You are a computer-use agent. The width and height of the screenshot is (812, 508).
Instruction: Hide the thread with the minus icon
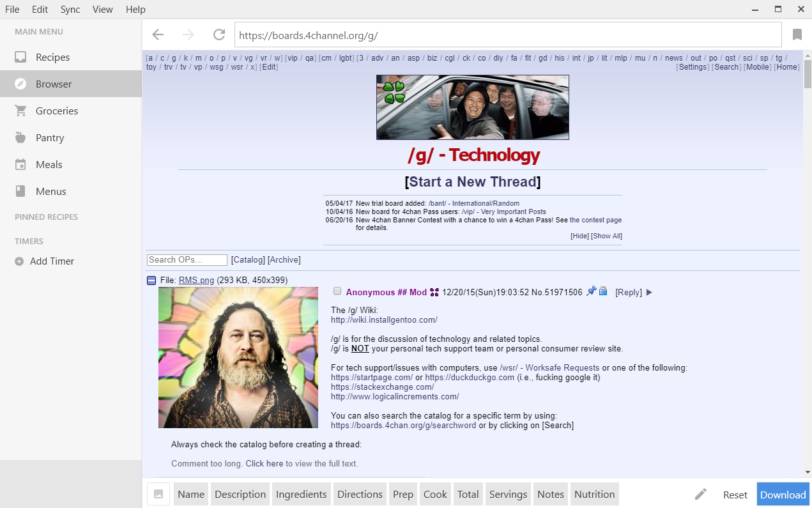click(x=151, y=281)
